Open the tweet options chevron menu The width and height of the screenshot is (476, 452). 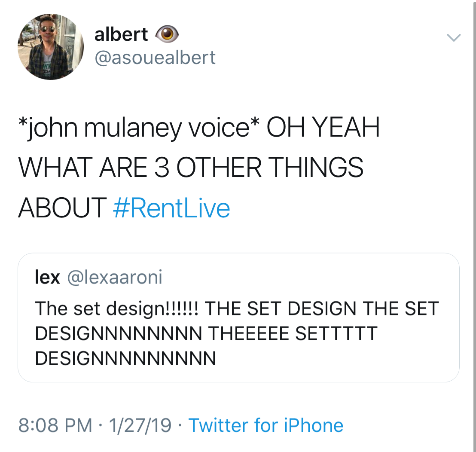click(x=454, y=38)
